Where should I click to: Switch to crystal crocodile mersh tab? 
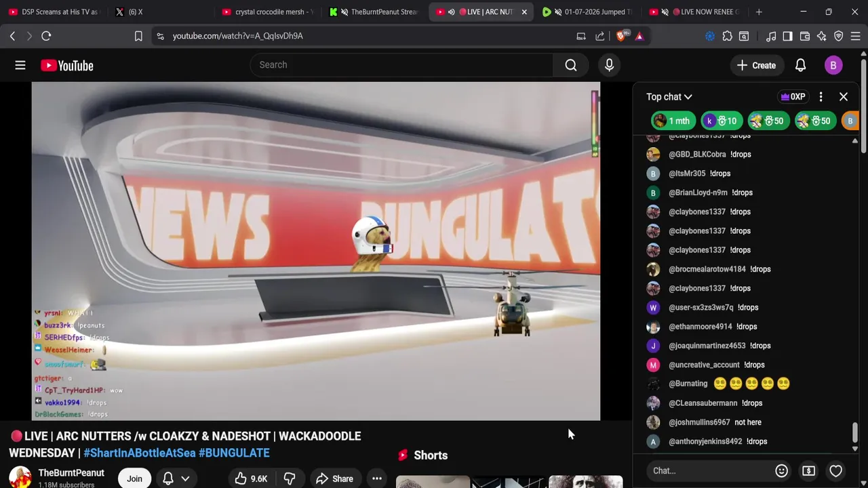coord(267,12)
